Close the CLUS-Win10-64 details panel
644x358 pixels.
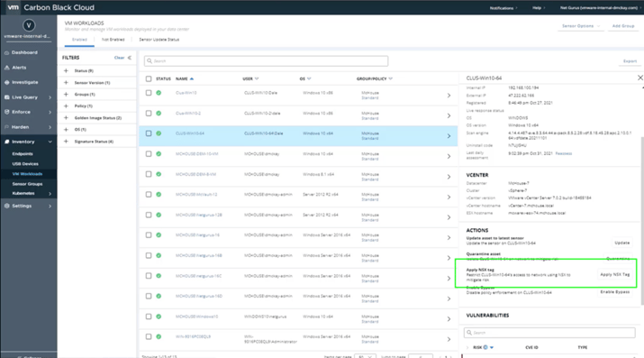[639, 78]
